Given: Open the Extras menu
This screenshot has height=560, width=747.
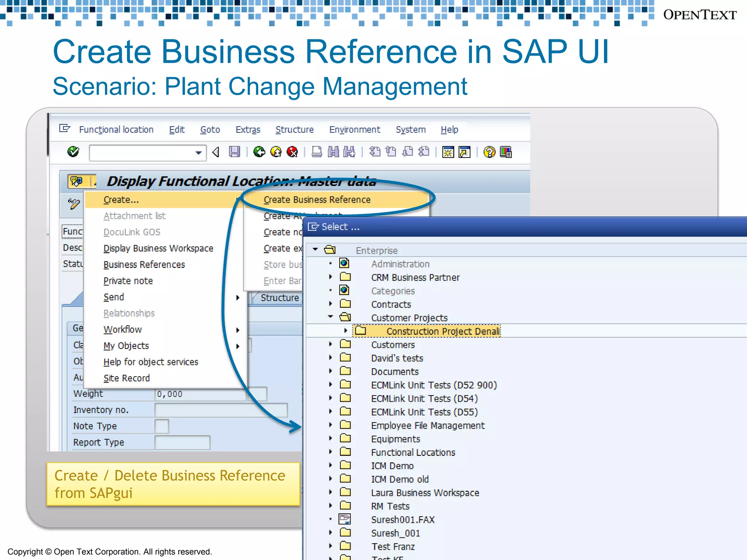Looking at the screenshot, I should pyautogui.click(x=248, y=129).
